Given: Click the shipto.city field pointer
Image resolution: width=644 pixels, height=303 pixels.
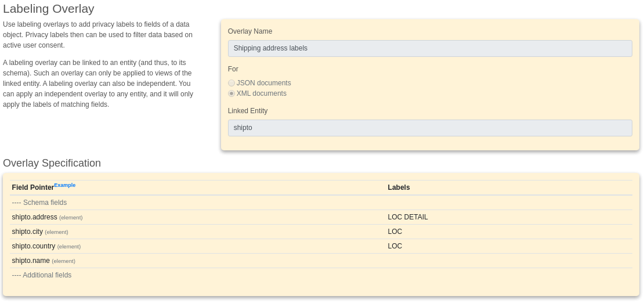Looking at the screenshot, I should click(27, 232).
